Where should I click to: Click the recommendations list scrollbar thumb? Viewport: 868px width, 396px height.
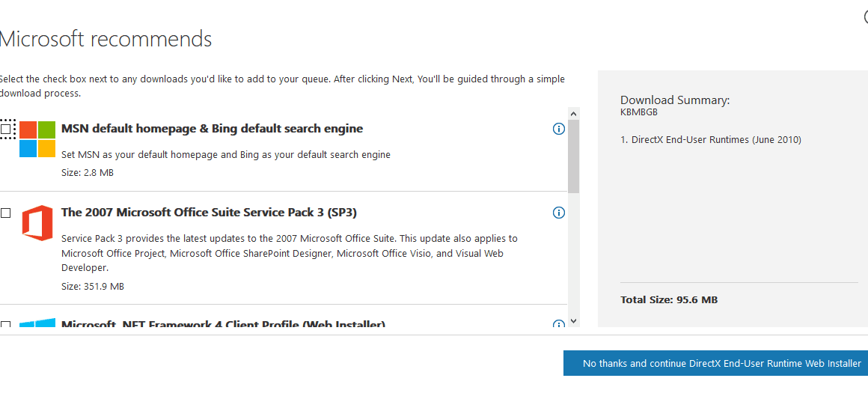pos(573,156)
